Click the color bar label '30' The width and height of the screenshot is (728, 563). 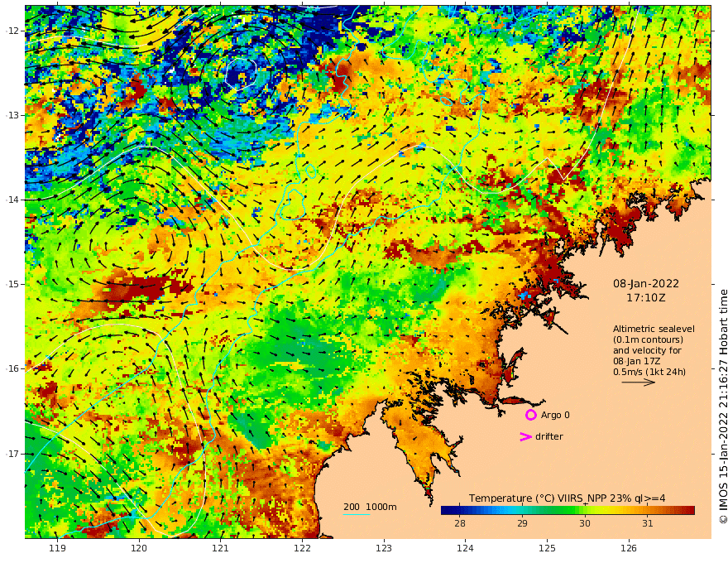tap(585, 523)
